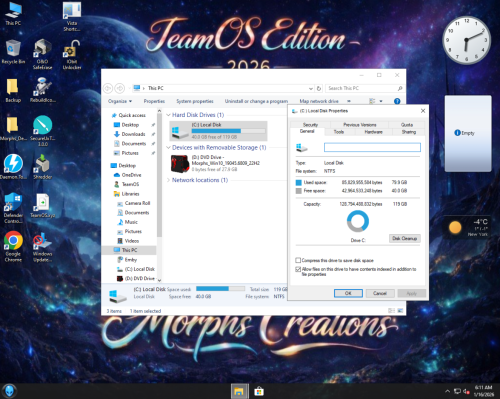Screen dimensions: 500x399
Task: Click the refresh button in address bar
Action: point(319,88)
